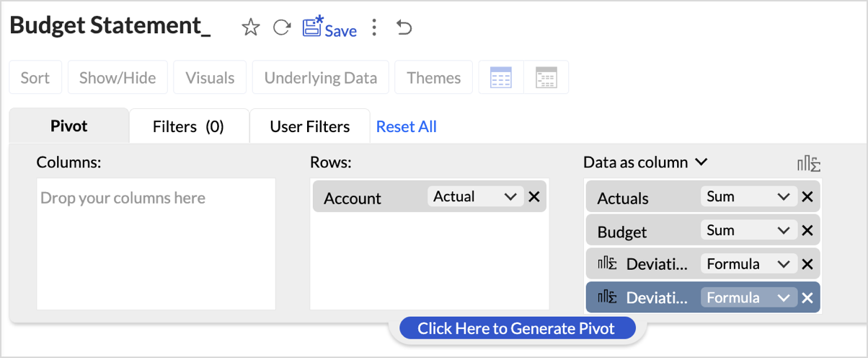The height and width of the screenshot is (358, 868).
Task: Expand the Data as column dropdown
Action: click(700, 163)
